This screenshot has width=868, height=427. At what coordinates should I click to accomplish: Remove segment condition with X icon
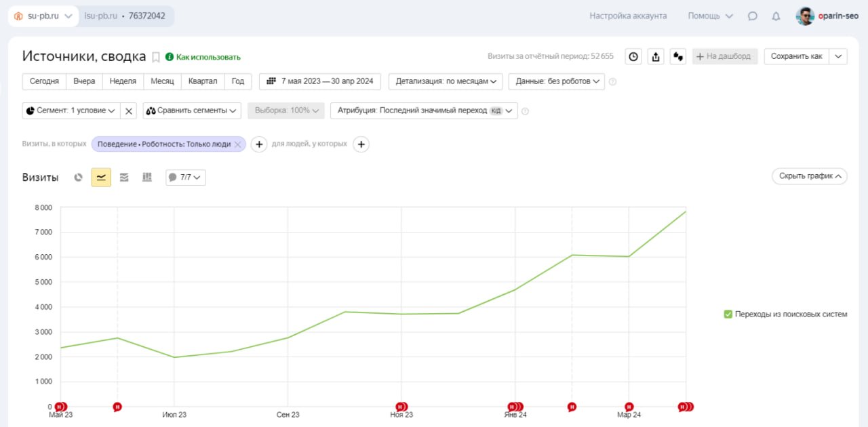(129, 110)
